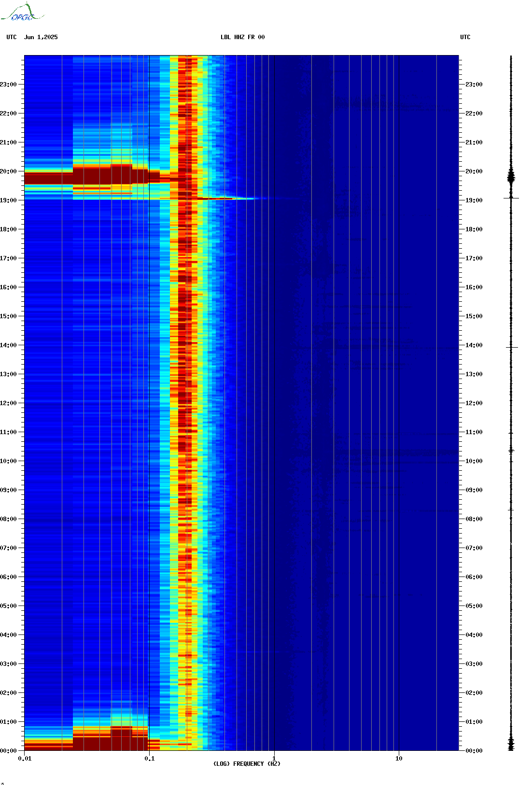Click the right axis '22:00' time label
The image size is (532, 789).
click(x=474, y=113)
